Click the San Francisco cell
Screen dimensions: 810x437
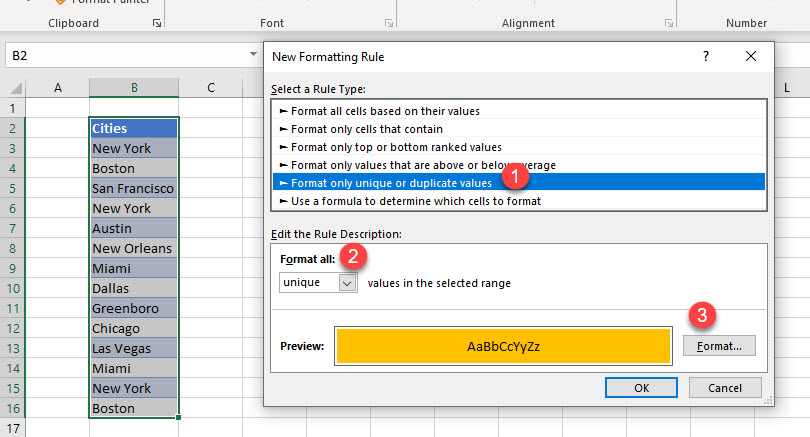[133, 188]
